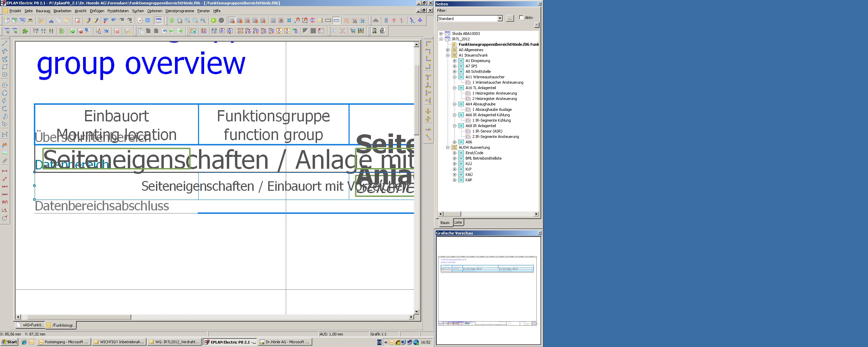Open the Dienstprogramme menu

click(180, 11)
